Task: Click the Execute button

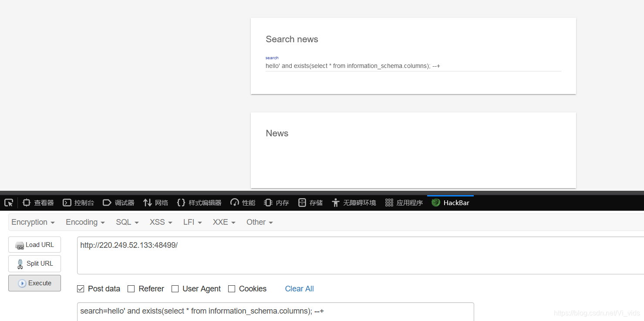Action: 34,283
